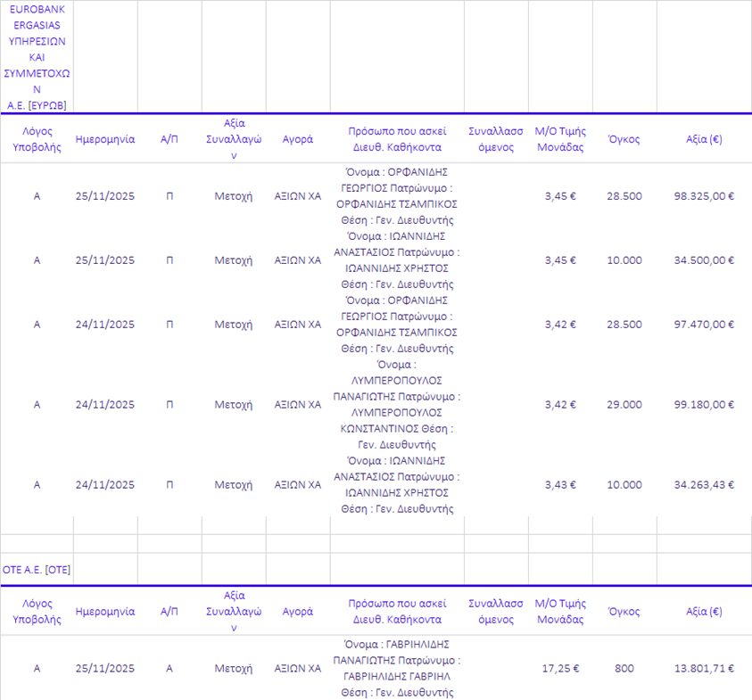Click the OTE A.E. [OTE] company header
Image resolution: width=752 pixels, height=700 pixels.
[x=37, y=570]
